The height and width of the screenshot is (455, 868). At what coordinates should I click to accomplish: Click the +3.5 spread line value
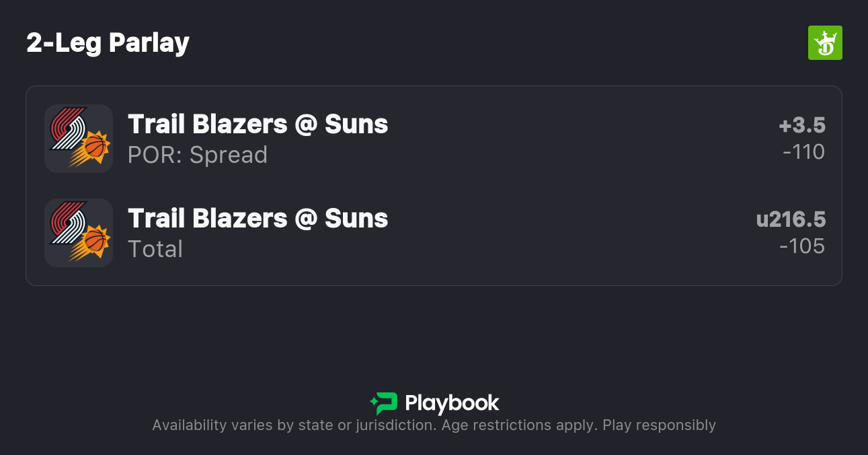[x=801, y=125]
